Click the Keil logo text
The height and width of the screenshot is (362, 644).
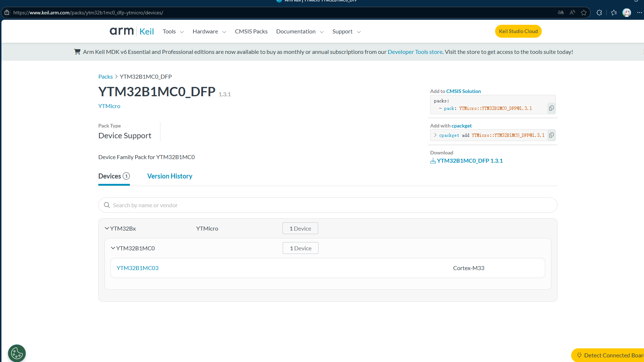(x=147, y=32)
